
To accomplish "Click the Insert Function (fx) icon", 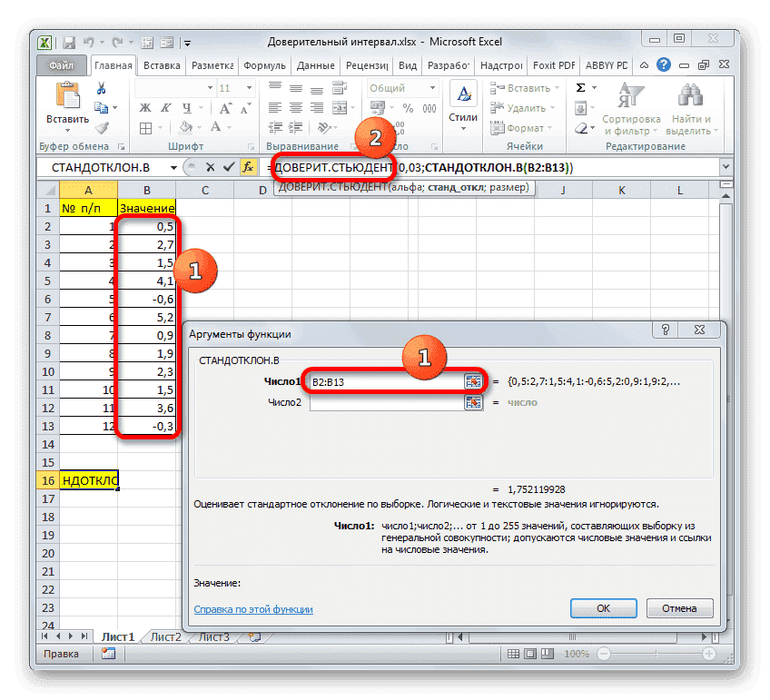I will pyautogui.click(x=248, y=167).
